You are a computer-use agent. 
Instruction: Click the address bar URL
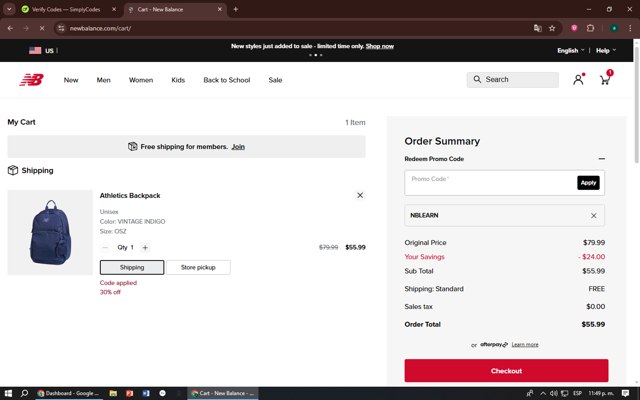[x=100, y=28]
